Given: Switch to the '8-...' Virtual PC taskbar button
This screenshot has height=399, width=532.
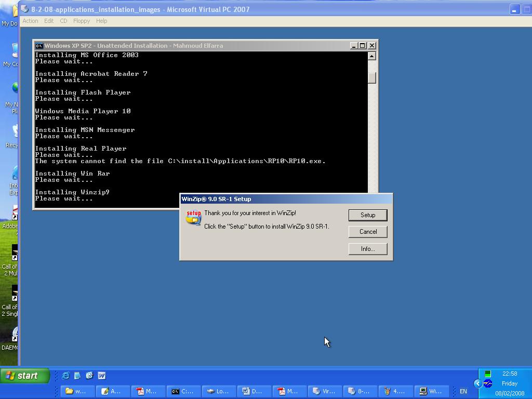Looking at the screenshot, I should [361, 391].
